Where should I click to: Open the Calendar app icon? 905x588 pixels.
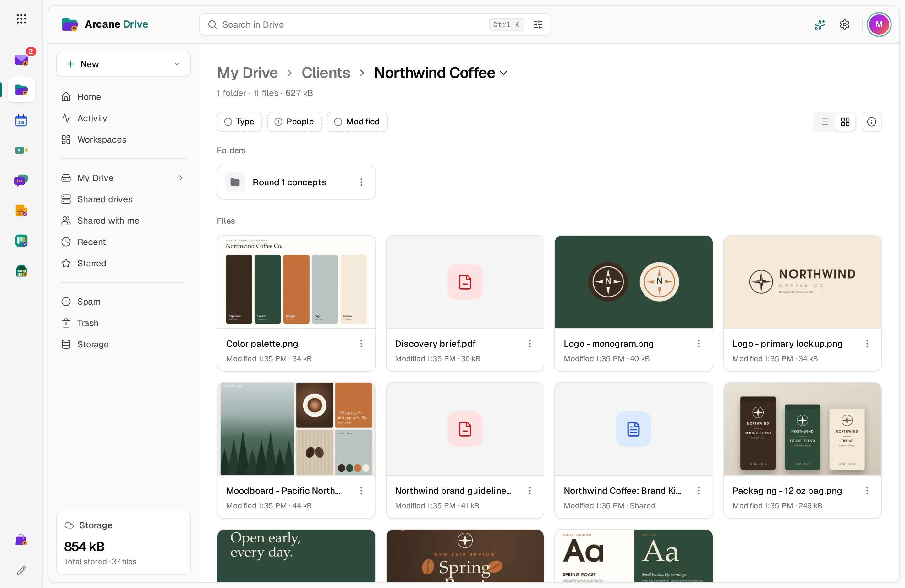pos(21,120)
